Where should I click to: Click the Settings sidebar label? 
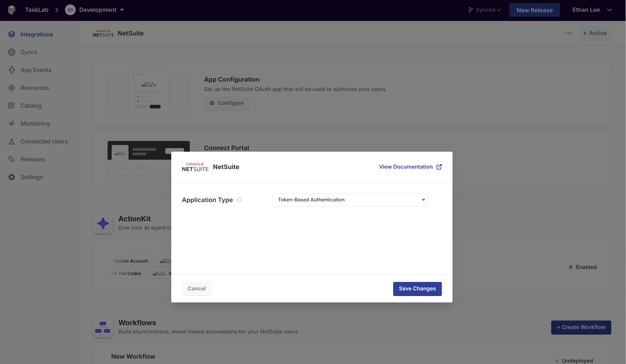[x=32, y=177]
